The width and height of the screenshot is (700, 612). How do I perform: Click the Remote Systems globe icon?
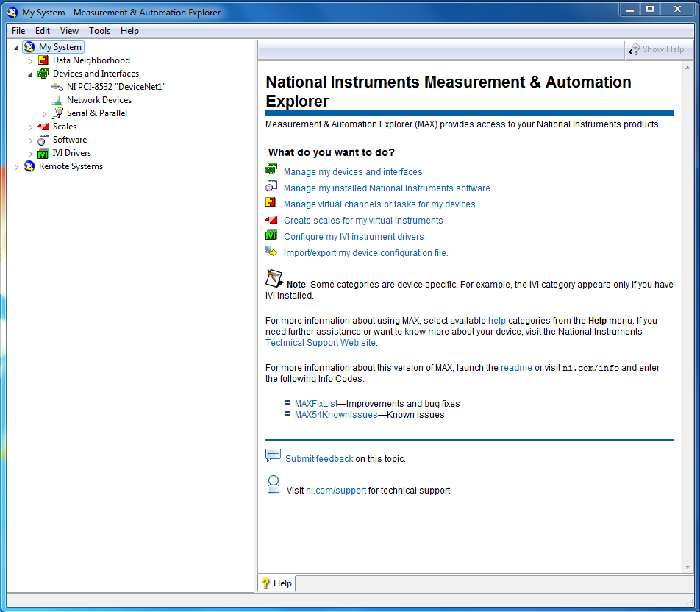point(29,166)
